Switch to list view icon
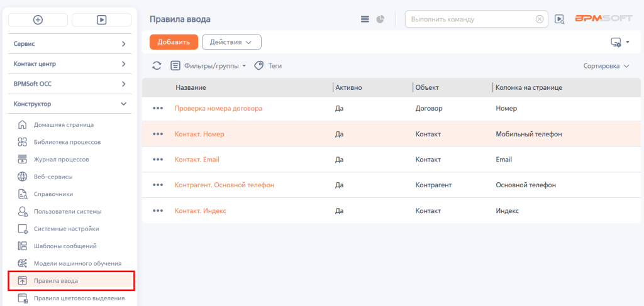Screen dimensions: 644x306 (365, 19)
